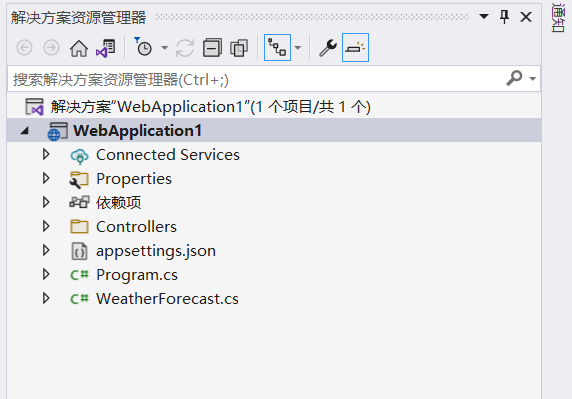Image resolution: width=572 pixels, height=399 pixels.
Task: Click the Forward navigation arrow in the toolbar
Action: pos(51,48)
